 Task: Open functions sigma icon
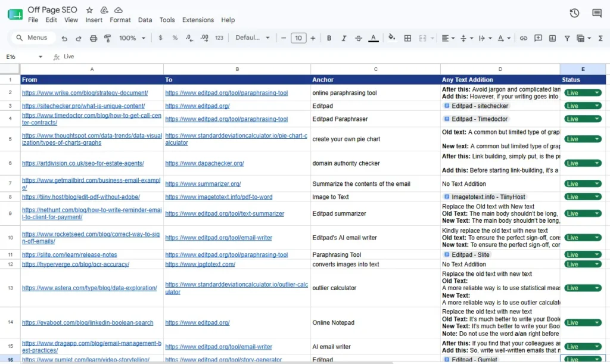point(600,38)
